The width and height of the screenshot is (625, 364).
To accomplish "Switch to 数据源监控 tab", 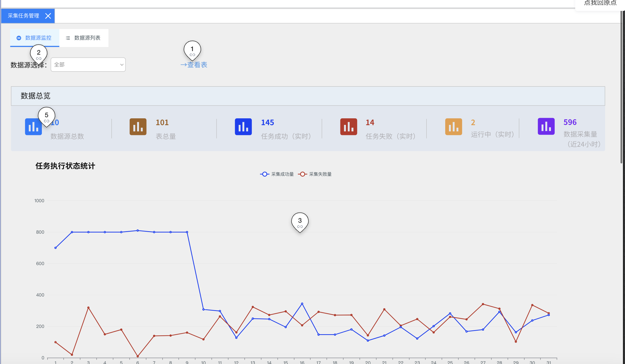I will pyautogui.click(x=35, y=38).
